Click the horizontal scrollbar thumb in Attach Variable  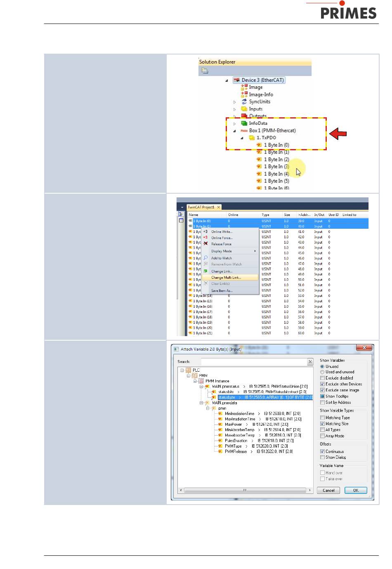(245, 490)
